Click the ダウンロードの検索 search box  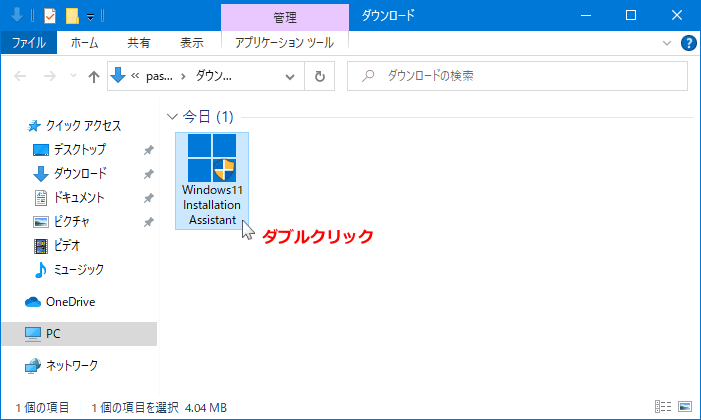[x=520, y=76]
